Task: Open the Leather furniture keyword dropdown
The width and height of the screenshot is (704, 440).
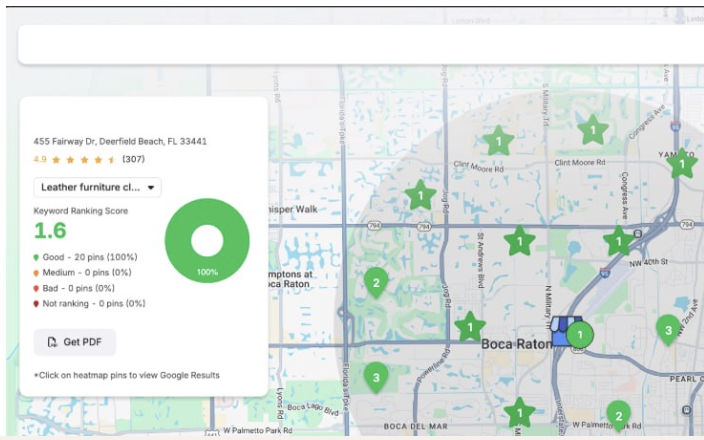Action: click(97, 187)
